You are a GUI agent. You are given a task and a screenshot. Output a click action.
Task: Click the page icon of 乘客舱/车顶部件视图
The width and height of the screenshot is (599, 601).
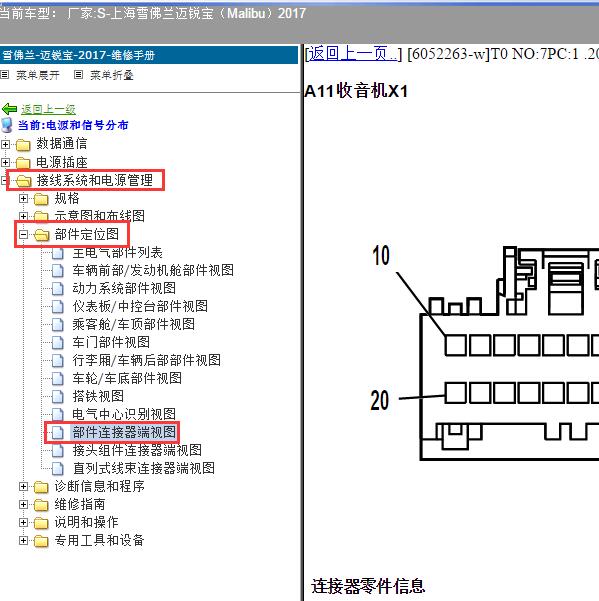(x=57, y=324)
